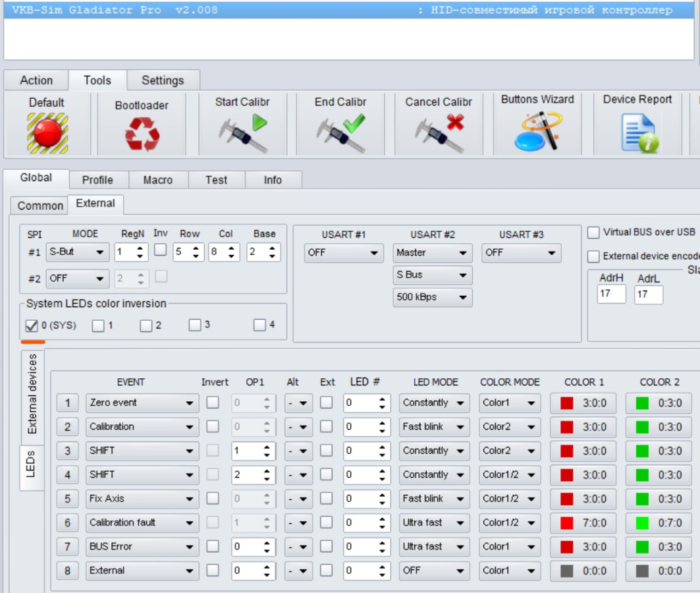The height and width of the screenshot is (593, 700).
Task: Toggle the 0 (SYS) LED inversion checkbox
Action: pos(31,325)
